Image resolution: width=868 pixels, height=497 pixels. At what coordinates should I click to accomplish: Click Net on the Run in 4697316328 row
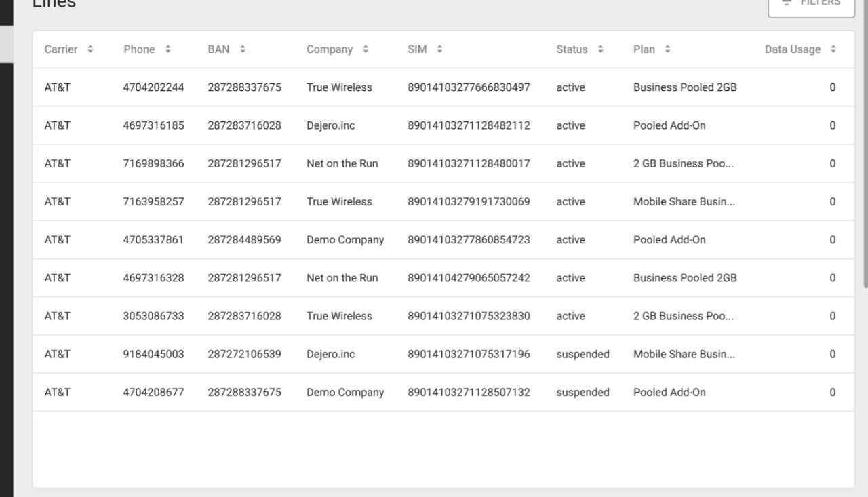click(342, 278)
